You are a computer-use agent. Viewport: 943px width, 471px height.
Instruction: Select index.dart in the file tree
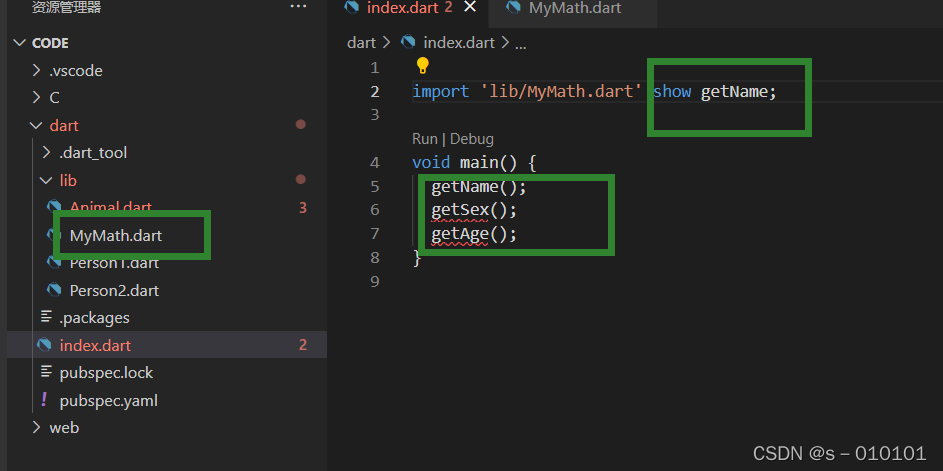tap(95, 346)
